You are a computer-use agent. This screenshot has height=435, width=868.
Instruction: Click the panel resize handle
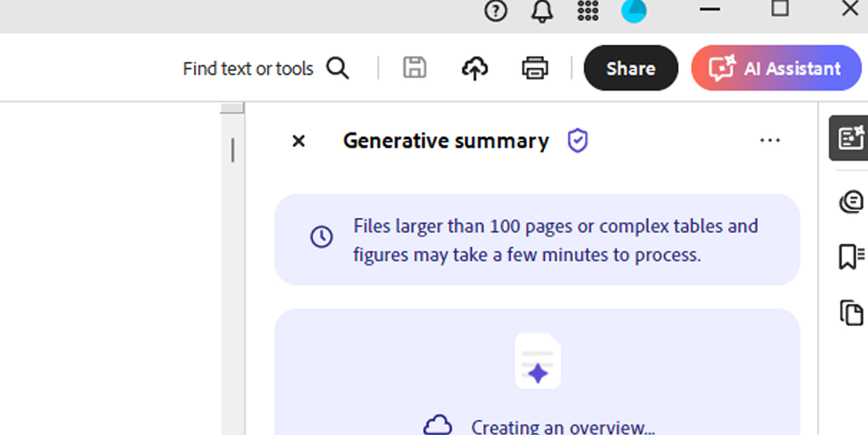coord(233,150)
